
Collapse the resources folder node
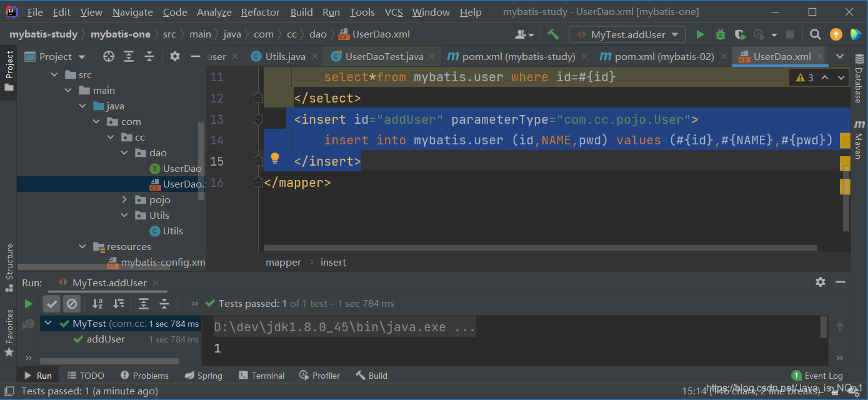82,247
